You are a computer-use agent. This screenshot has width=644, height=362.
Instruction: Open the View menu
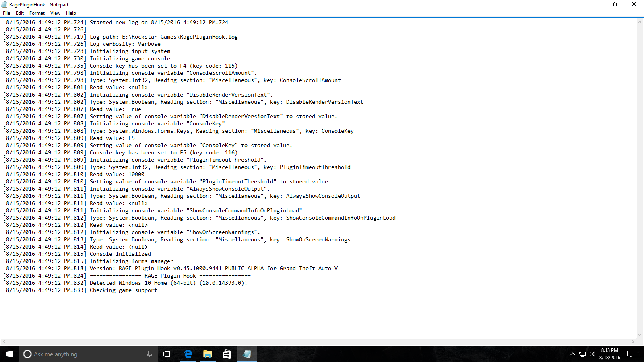55,13
